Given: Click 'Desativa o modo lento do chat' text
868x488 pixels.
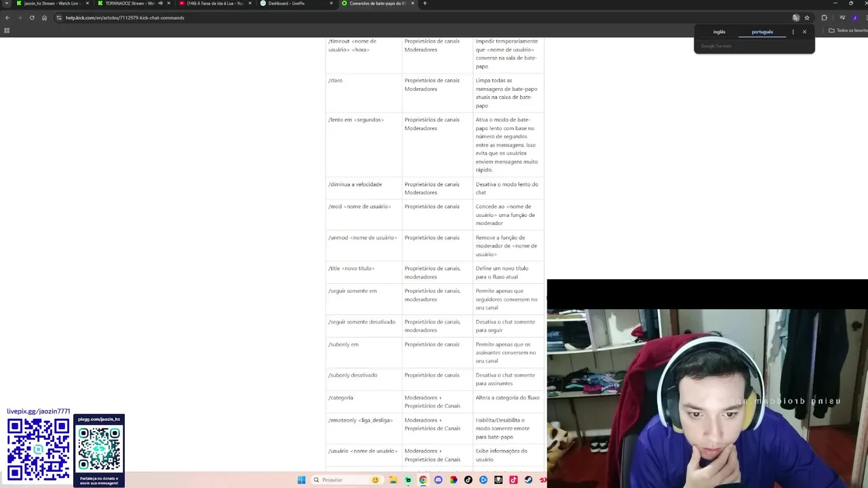Looking at the screenshot, I should [x=507, y=188].
